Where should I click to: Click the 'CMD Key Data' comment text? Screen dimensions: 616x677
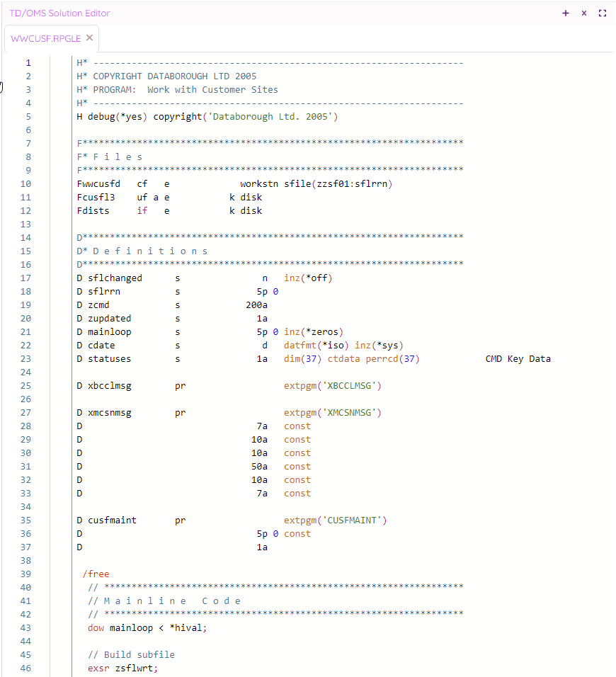(518, 359)
